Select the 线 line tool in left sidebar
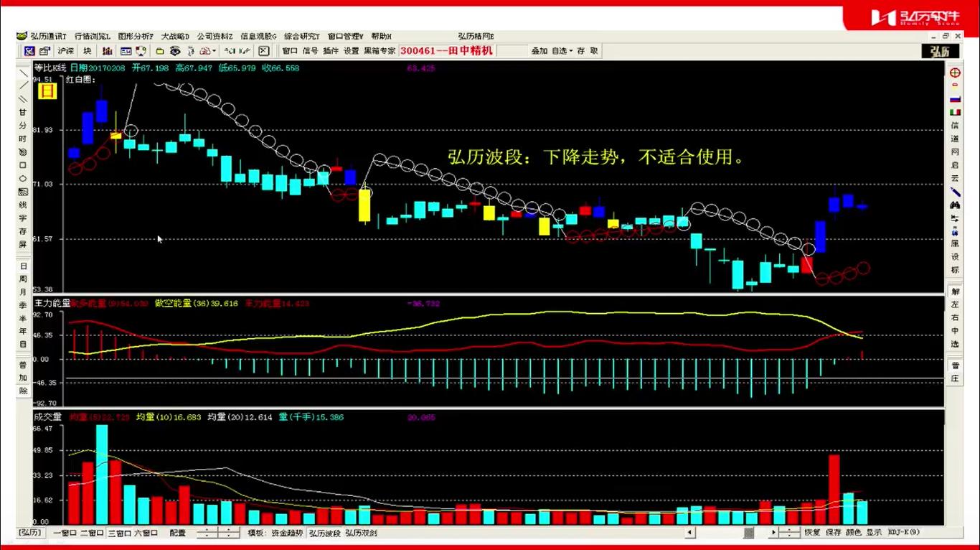The image size is (980, 550). click(x=23, y=205)
